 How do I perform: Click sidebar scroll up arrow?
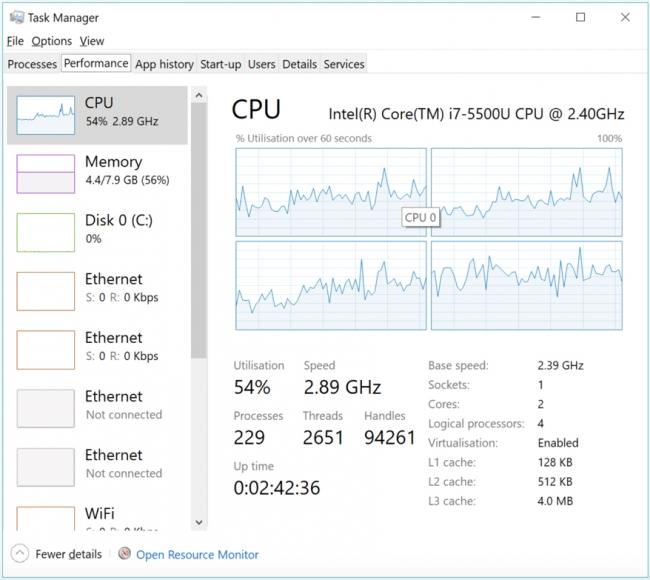[x=199, y=95]
